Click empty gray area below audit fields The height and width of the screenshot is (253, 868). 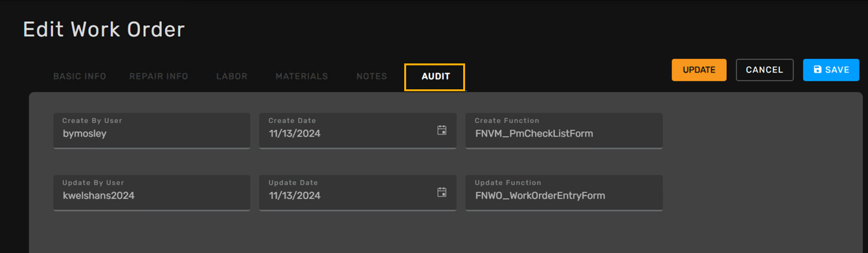[x=446, y=233]
